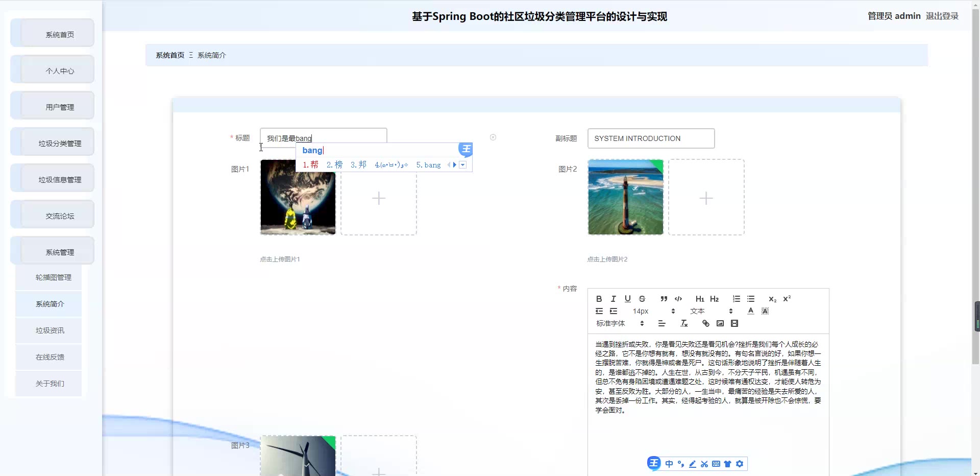Open IME skin shirt icon

coord(728,464)
